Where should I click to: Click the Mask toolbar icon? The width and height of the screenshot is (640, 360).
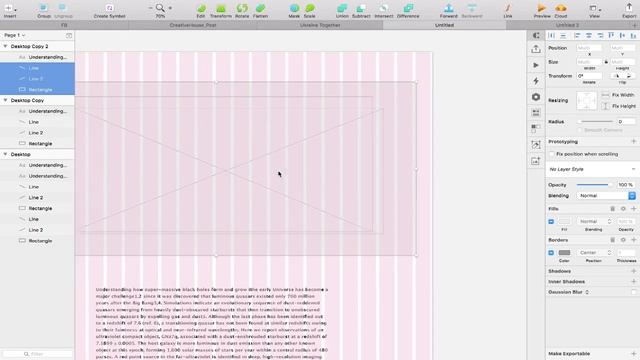click(294, 8)
